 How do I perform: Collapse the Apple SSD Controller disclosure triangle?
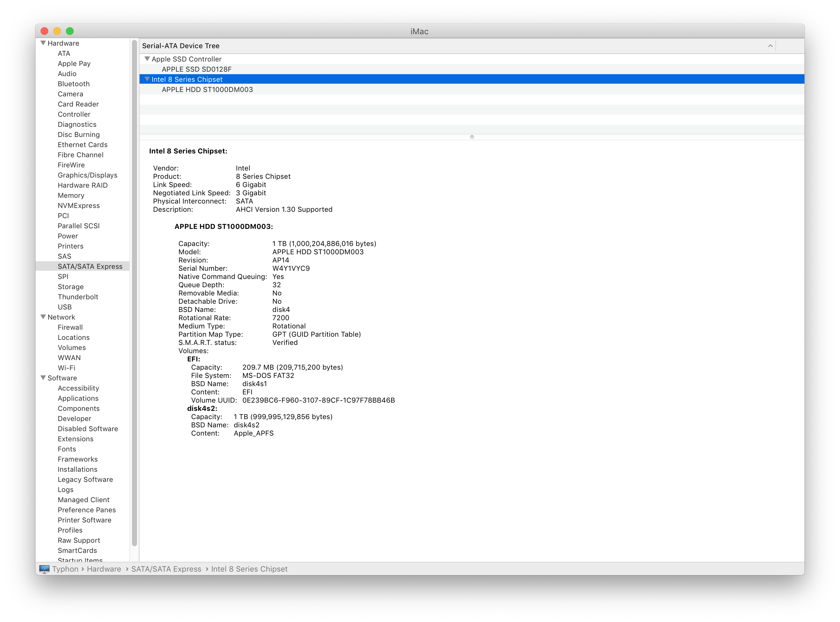[x=147, y=59]
